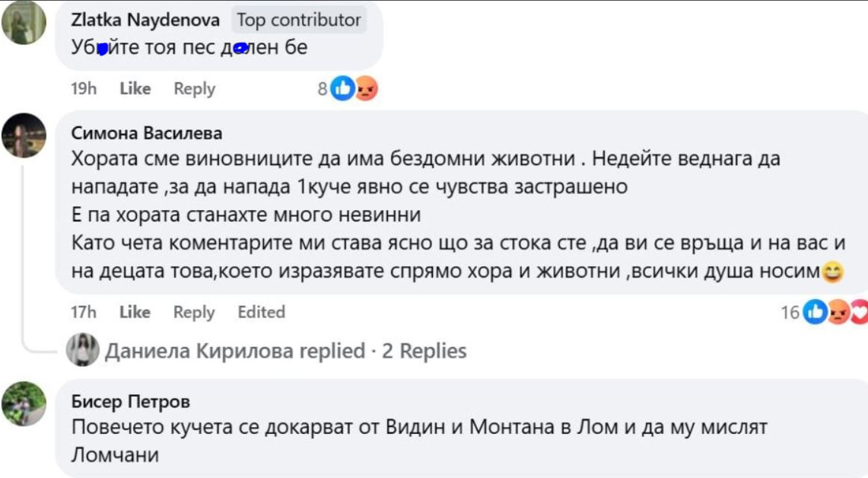Like Симона Василева's comment
This screenshot has height=478, width=868.
tap(135, 312)
